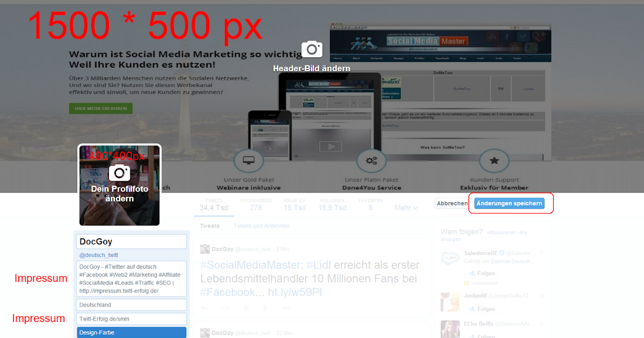Open the Favoriten 8 stat
The height and width of the screenshot is (338, 644).
point(370,204)
